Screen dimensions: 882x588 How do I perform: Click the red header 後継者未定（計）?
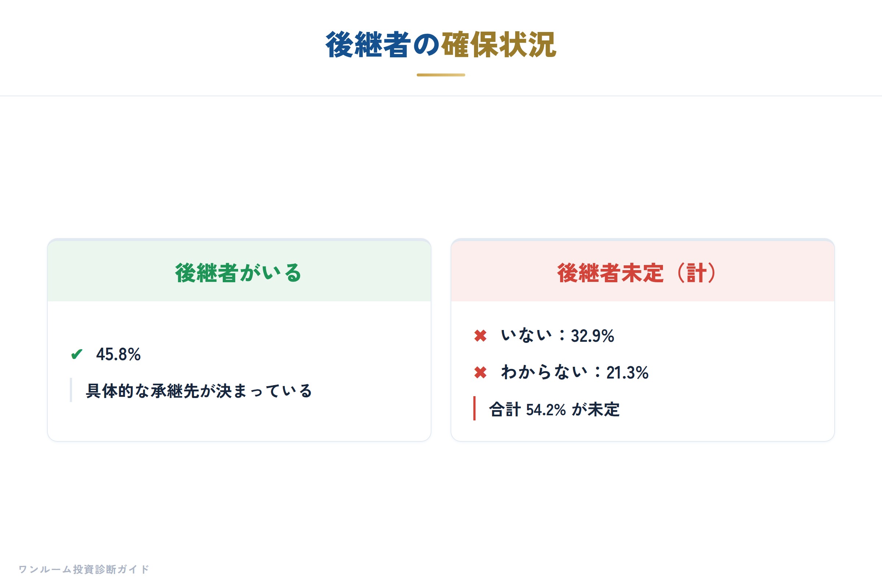pos(642,273)
